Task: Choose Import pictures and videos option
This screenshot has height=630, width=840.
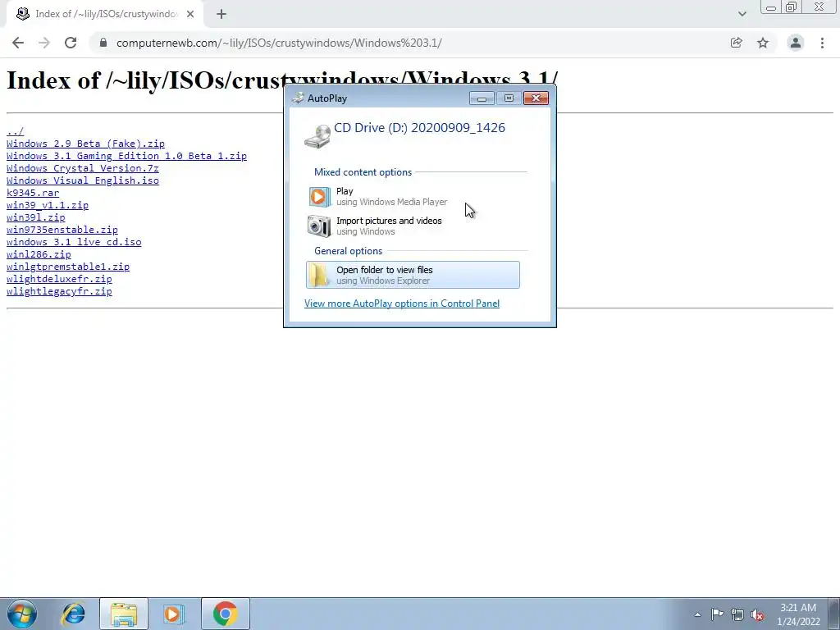Action: [413, 226]
